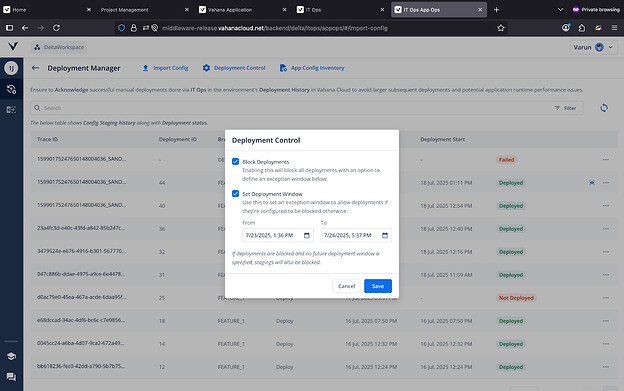Screen dimensions: 624x391
Task: Open row actions menu for Failed deployment
Action: [606, 160]
